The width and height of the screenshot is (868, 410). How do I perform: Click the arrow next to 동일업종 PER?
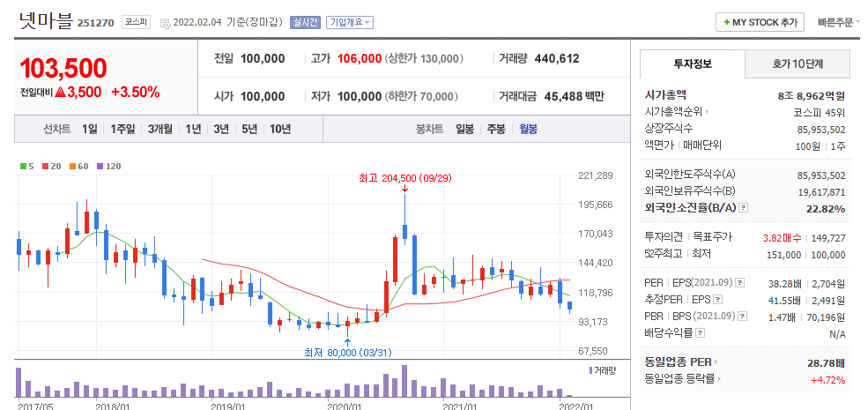[x=716, y=362]
